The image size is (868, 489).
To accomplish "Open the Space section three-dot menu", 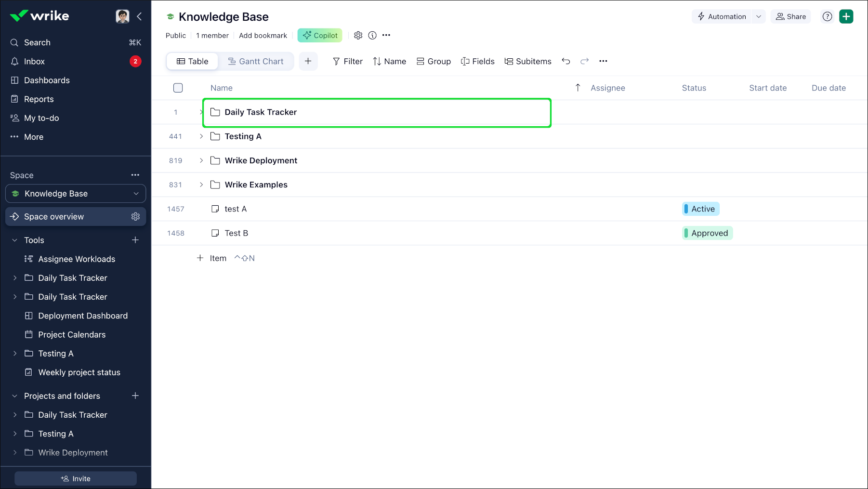I will pyautogui.click(x=135, y=175).
